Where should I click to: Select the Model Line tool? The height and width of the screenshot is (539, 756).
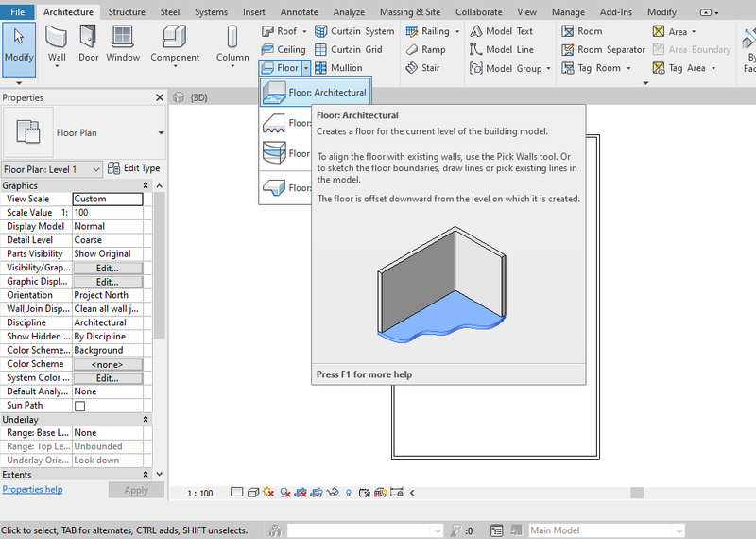502,50
